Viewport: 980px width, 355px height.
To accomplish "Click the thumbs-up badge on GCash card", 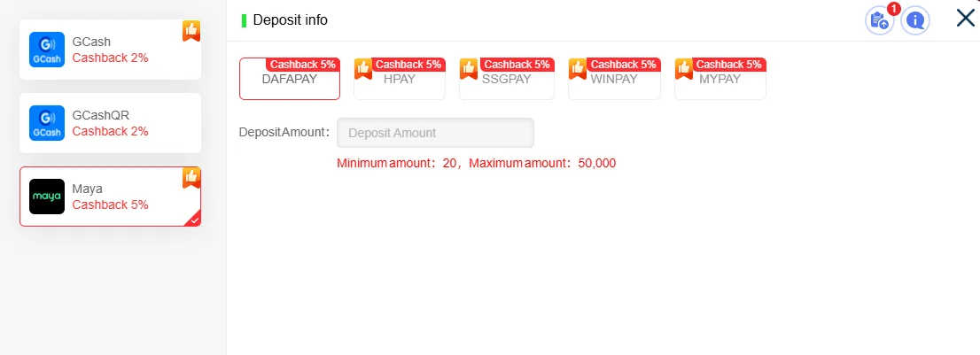I will click(x=191, y=31).
